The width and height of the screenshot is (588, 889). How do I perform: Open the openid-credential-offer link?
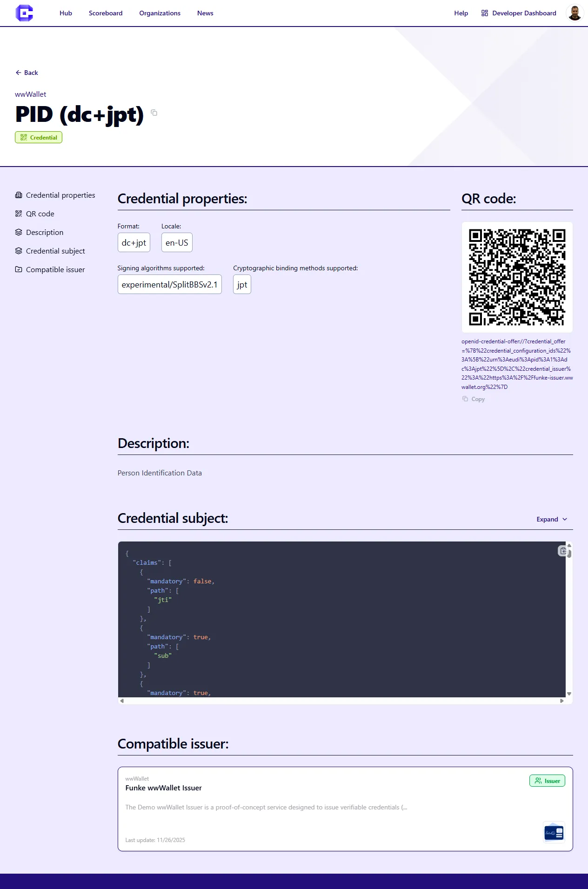pyautogui.click(x=517, y=364)
